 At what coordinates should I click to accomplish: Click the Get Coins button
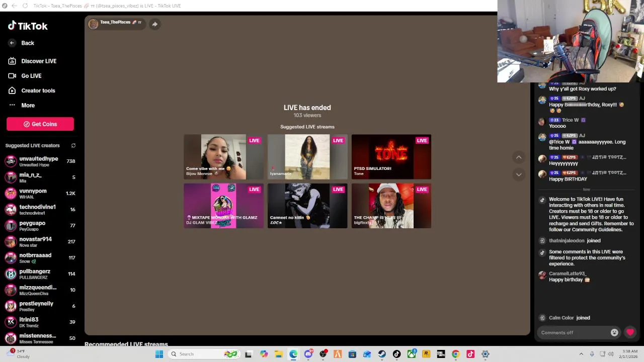click(40, 124)
